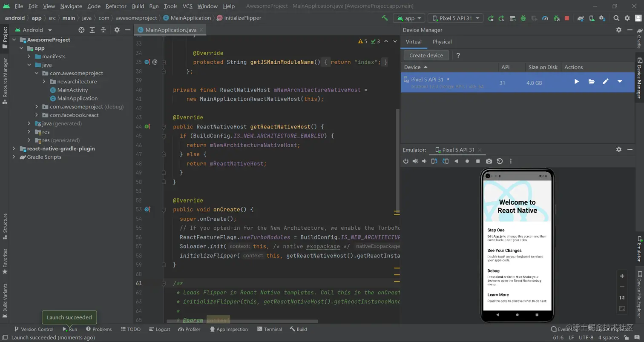Image resolution: width=644 pixels, height=342 pixels.
Task: Select the MainApplication.java editor tab
Action: pos(171,30)
